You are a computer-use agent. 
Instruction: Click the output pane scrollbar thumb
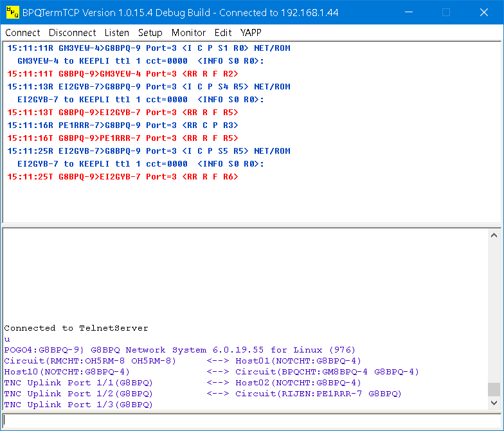(x=494, y=389)
